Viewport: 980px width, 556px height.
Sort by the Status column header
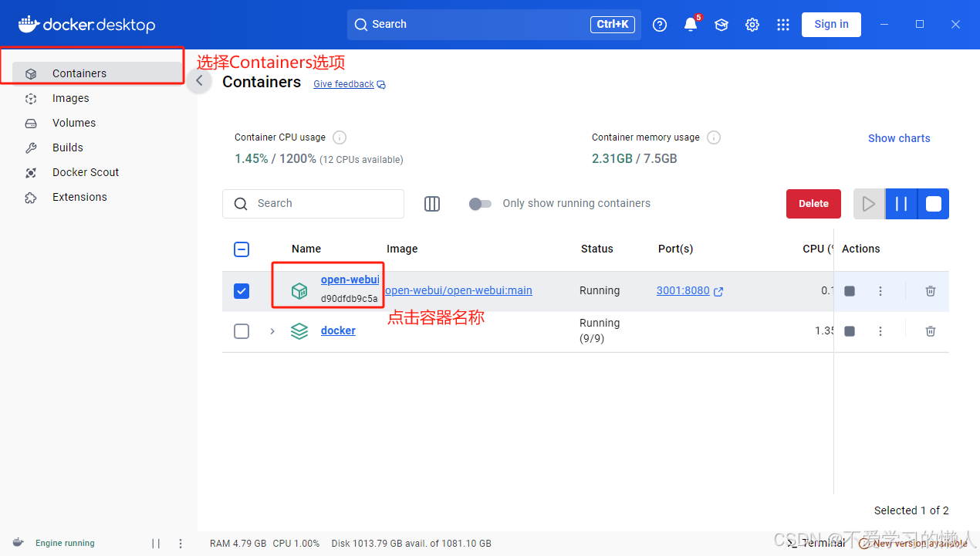pos(597,249)
